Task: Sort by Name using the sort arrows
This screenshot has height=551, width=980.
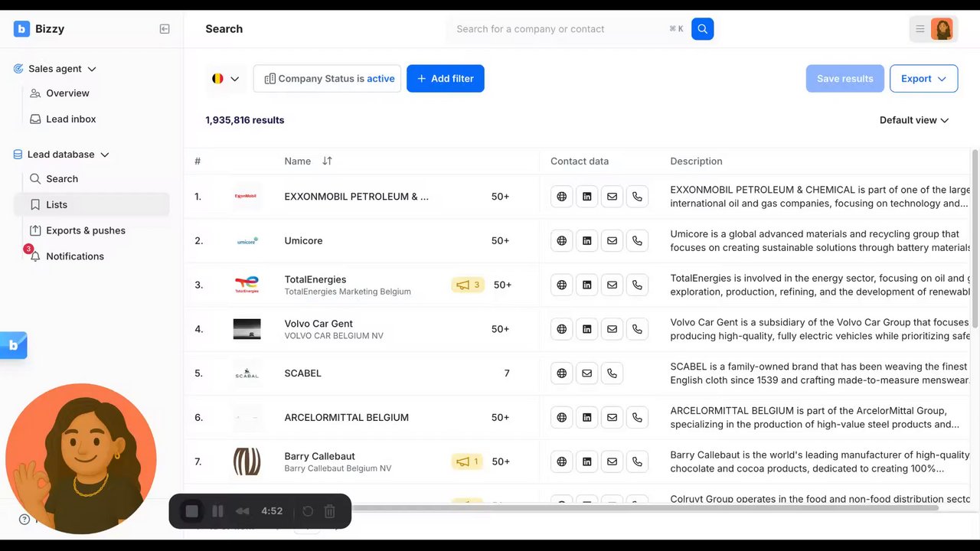Action: pyautogui.click(x=327, y=161)
